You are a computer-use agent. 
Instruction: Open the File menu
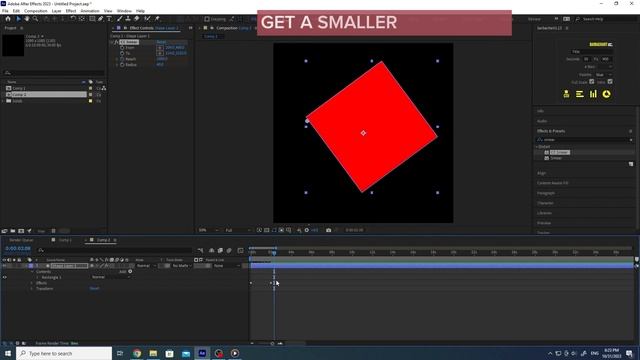[5, 11]
